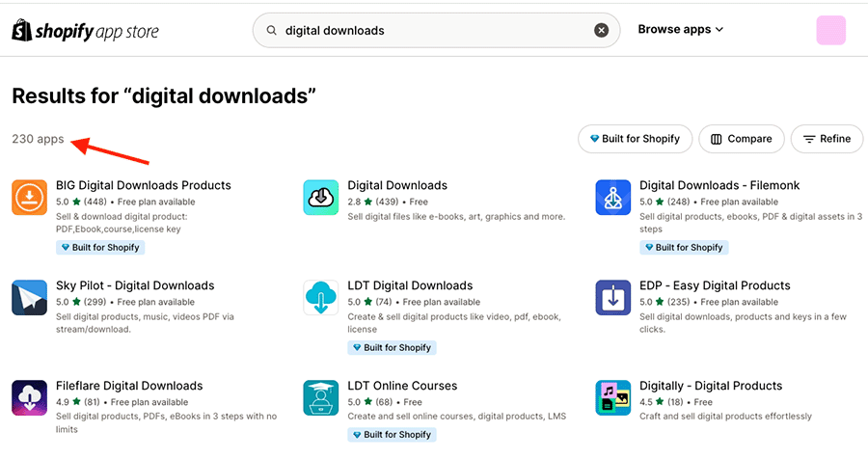Toggle the Built for Shopify filter

point(635,139)
